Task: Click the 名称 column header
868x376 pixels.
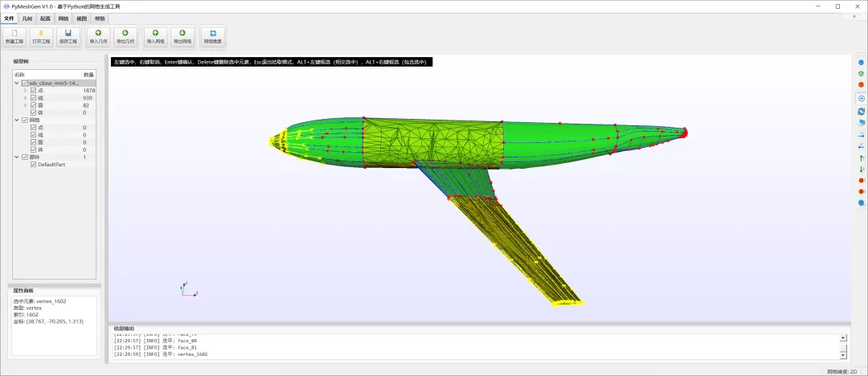Action: pyautogui.click(x=47, y=74)
